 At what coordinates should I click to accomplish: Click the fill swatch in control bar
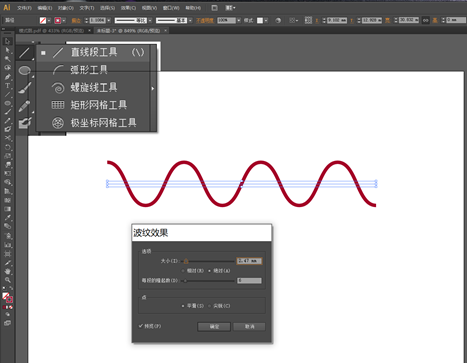click(x=43, y=21)
